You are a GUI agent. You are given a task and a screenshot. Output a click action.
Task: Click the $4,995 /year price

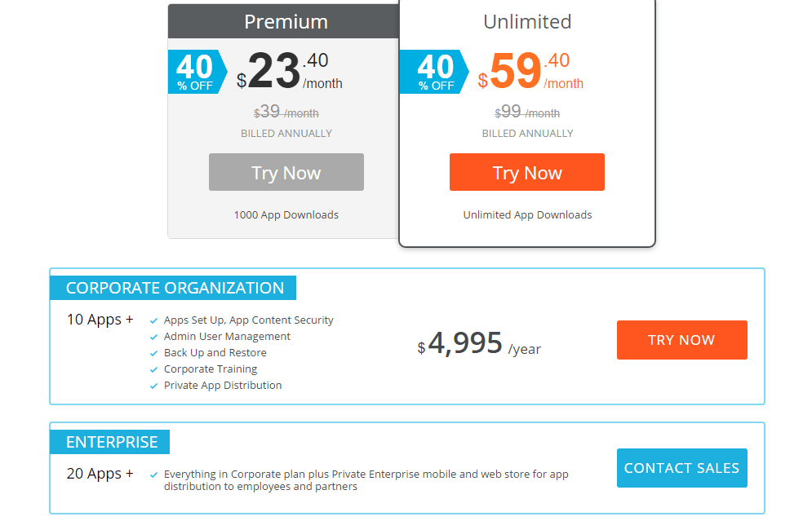(479, 343)
